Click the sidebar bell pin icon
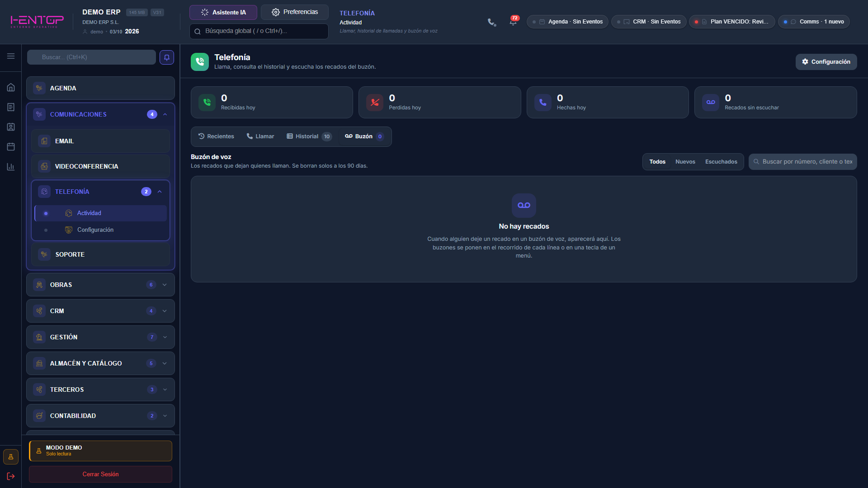This screenshot has height=488, width=868. 167,57
